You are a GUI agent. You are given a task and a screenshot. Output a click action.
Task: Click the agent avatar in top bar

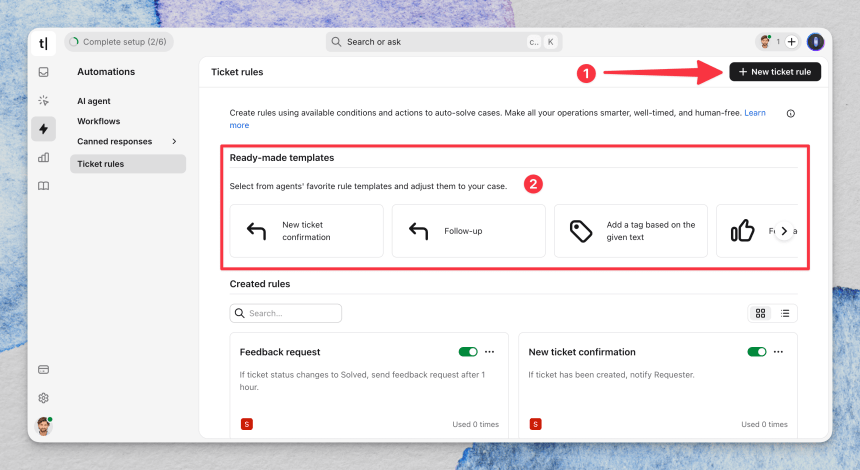point(765,42)
